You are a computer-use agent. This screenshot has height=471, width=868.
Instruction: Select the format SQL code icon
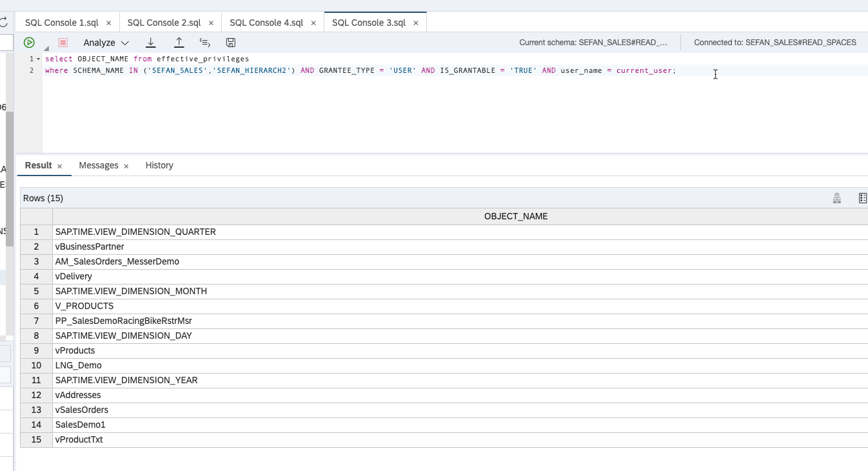click(x=205, y=42)
